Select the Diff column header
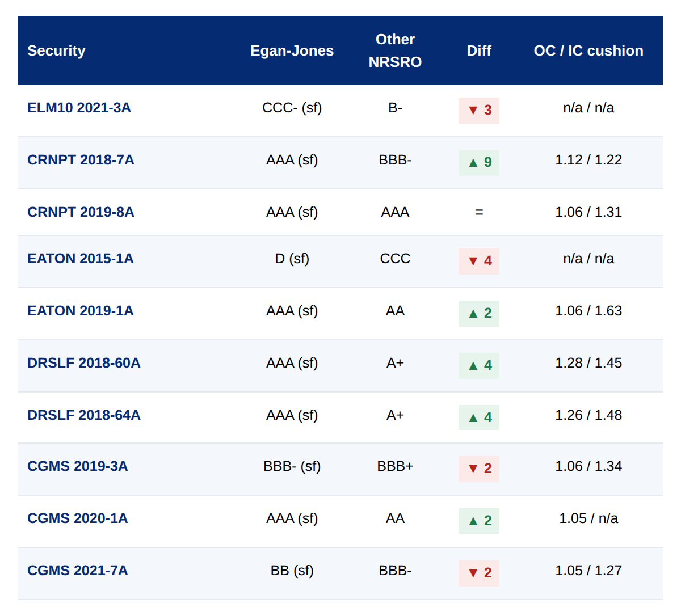Screen dimensions: 681x616 point(479,50)
